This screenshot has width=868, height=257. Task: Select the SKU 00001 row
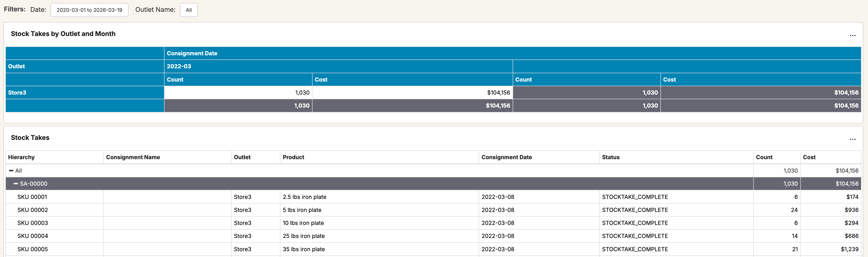pos(32,197)
